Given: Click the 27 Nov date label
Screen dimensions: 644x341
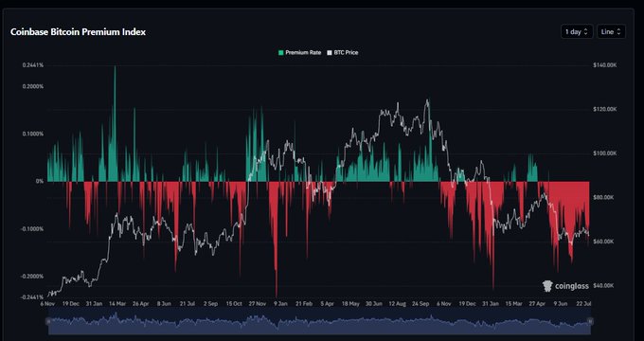Looking at the screenshot, I should pos(258,304).
